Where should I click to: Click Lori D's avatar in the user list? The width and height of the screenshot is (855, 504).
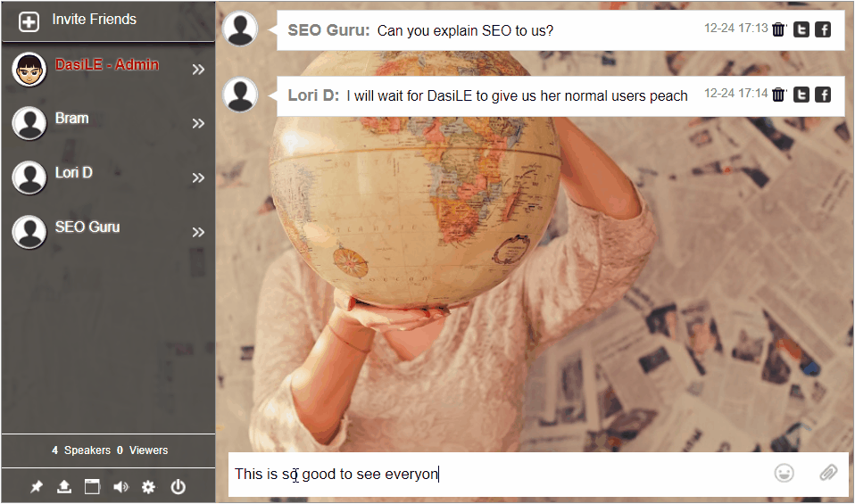click(x=29, y=178)
